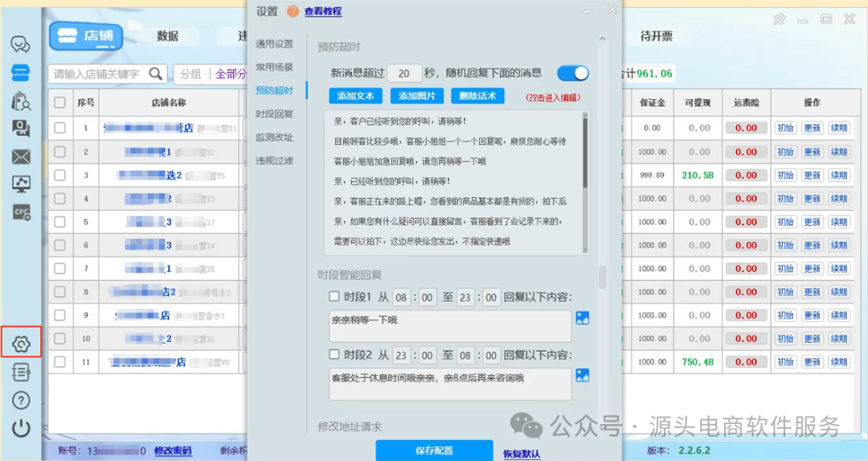This screenshot has height=461, width=868.
Task: Click the 添加图片 button
Action: [x=417, y=96]
